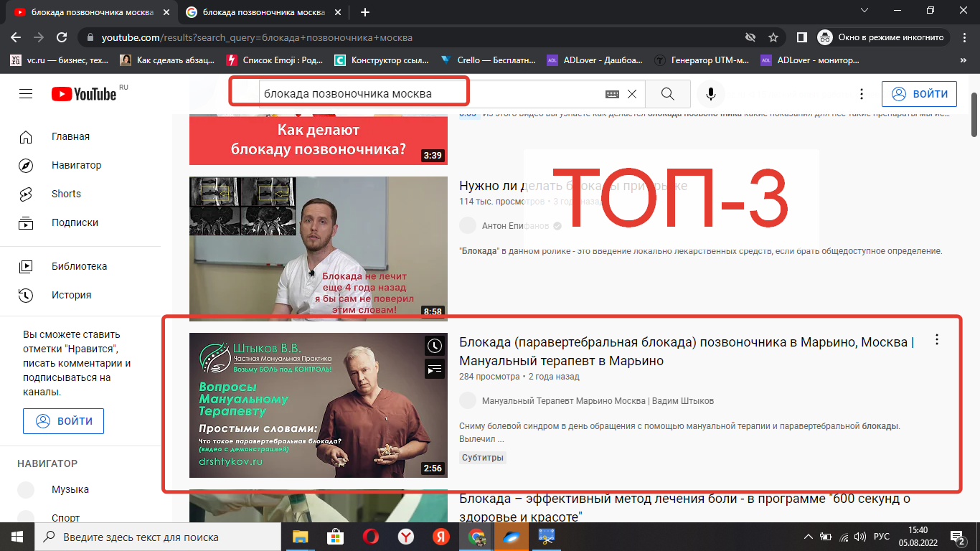This screenshot has width=980, height=551.
Task: Show more bookmarks with the double chevron
Action: click(x=963, y=60)
